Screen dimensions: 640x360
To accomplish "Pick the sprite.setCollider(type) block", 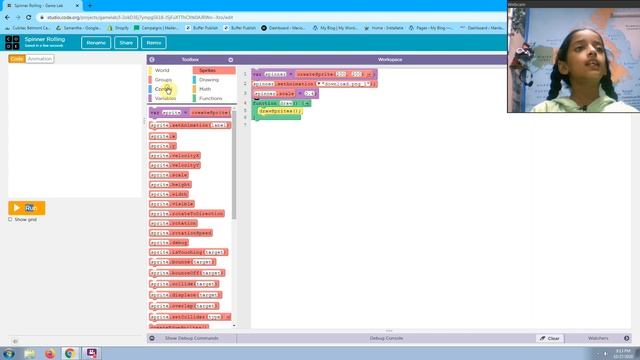I will (x=190, y=317).
